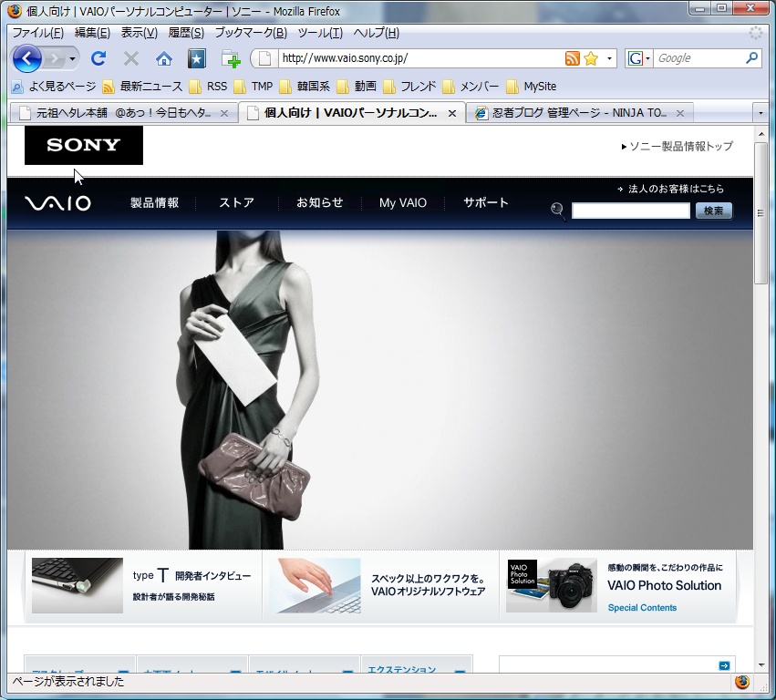Click the Forward navigation arrow
Image resolution: width=776 pixels, height=700 pixels.
[x=54, y=59]
